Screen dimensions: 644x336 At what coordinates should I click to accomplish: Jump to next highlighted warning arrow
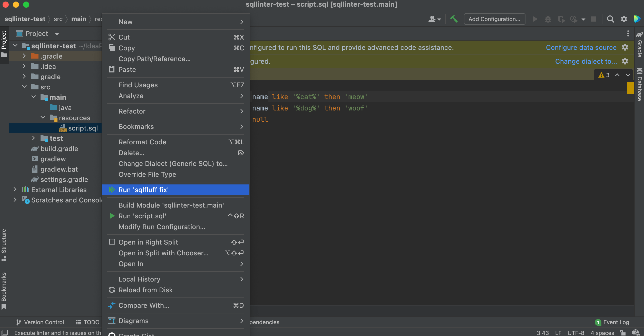pos(628,75)
